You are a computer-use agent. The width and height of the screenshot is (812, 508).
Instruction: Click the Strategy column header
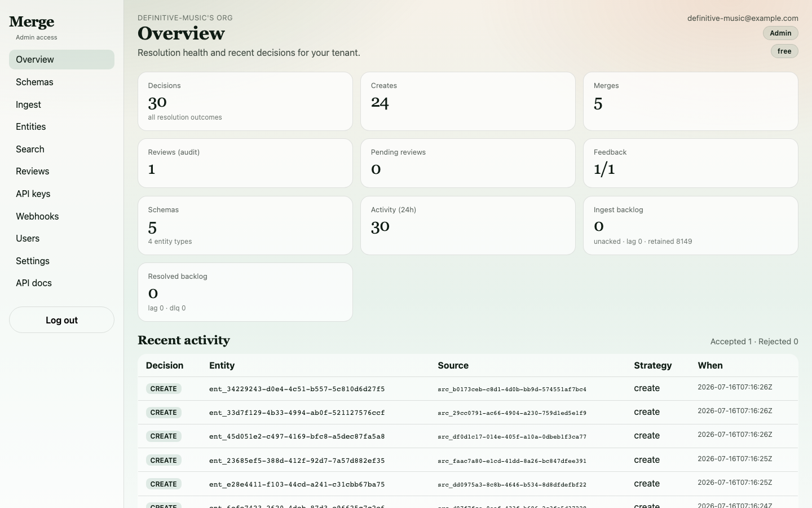pyautogui.click(x=653, y=366)
